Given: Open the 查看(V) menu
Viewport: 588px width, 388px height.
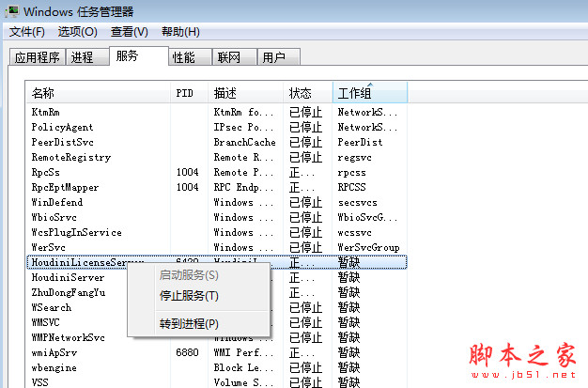Looking at the screenshot, I should (x=130, y=32).
